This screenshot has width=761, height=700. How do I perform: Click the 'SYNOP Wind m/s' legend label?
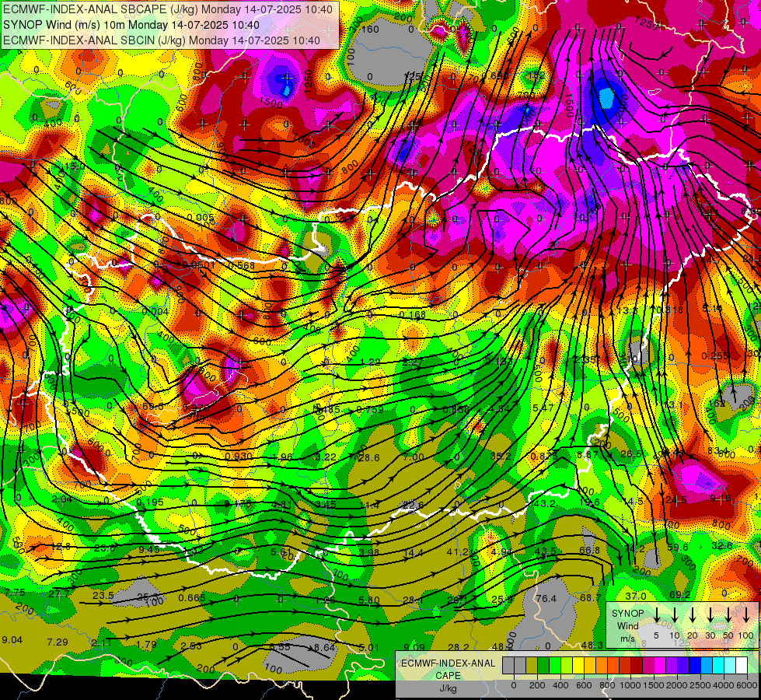(627, 625)
